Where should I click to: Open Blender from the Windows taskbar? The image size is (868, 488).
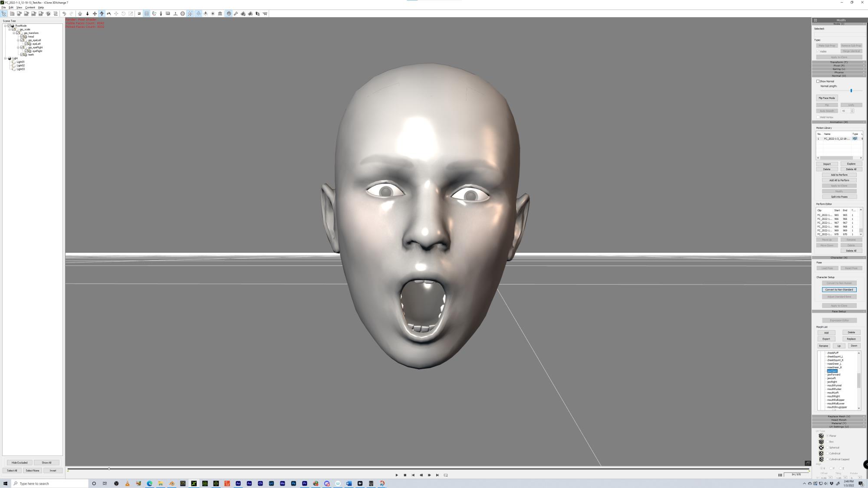point(172,483)
